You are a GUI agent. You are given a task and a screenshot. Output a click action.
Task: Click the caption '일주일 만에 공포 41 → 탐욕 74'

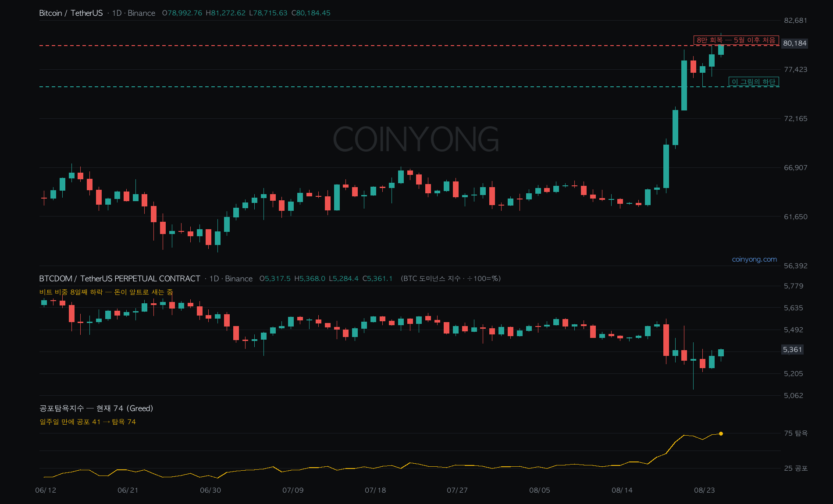(x=88, y=422)
